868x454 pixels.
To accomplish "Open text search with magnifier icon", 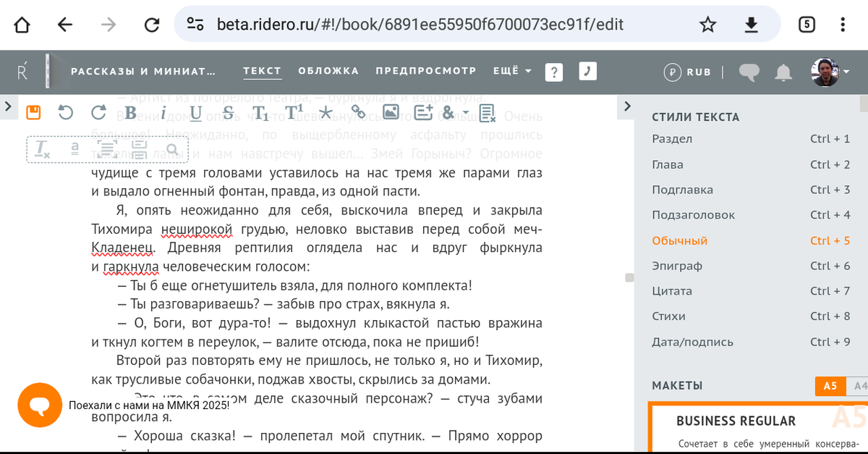I will [172, 150].
